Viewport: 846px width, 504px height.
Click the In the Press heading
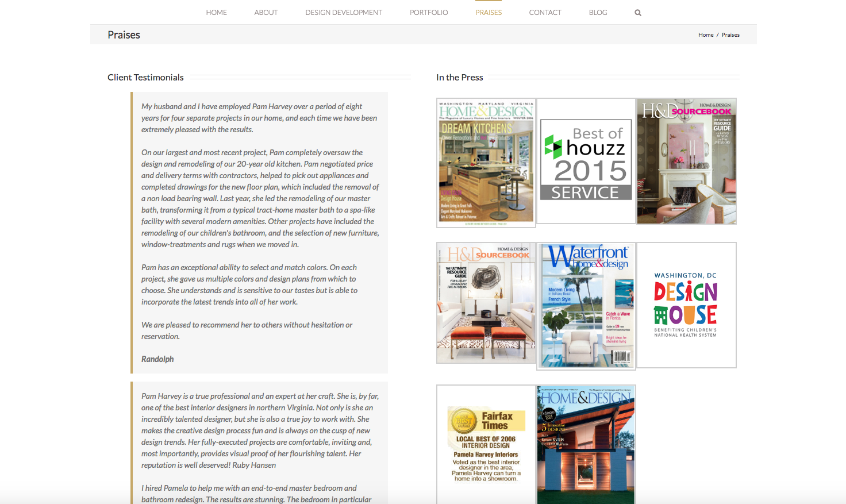coord(460,78)
